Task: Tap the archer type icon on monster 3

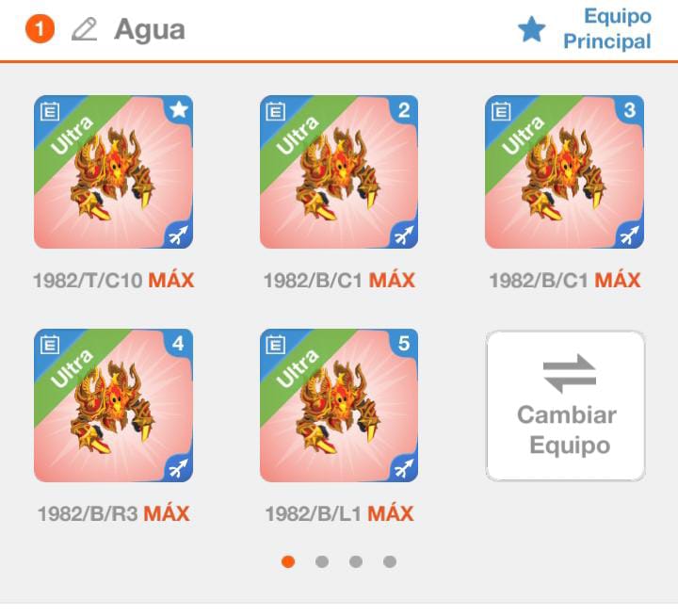Action: tap(629, 235)
